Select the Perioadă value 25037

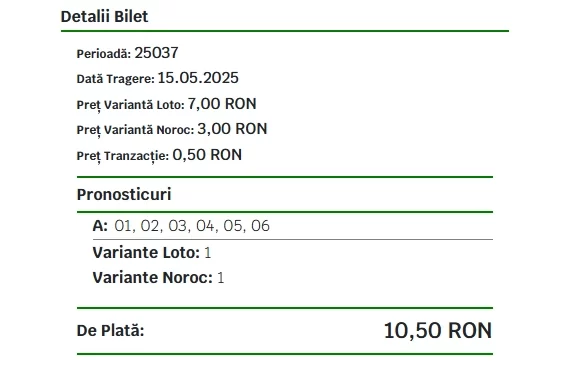coord(156,53)
